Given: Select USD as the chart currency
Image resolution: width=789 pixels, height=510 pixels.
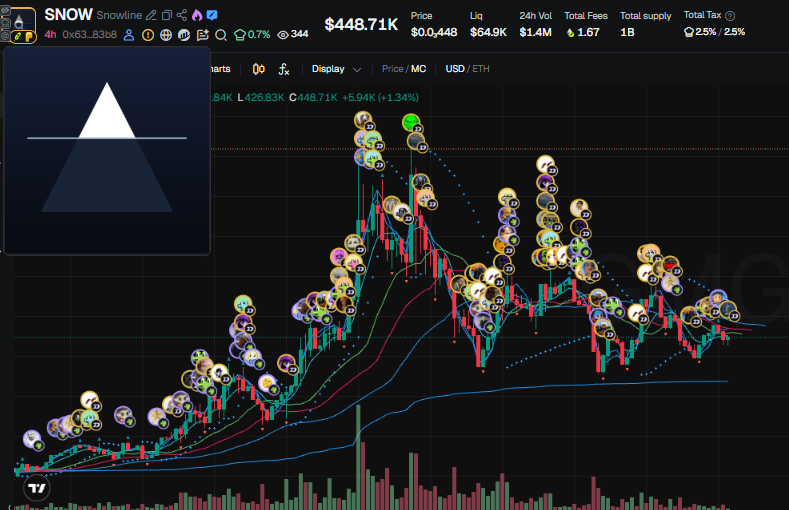Looking at the screenshot, I should (x=455, y=69).
